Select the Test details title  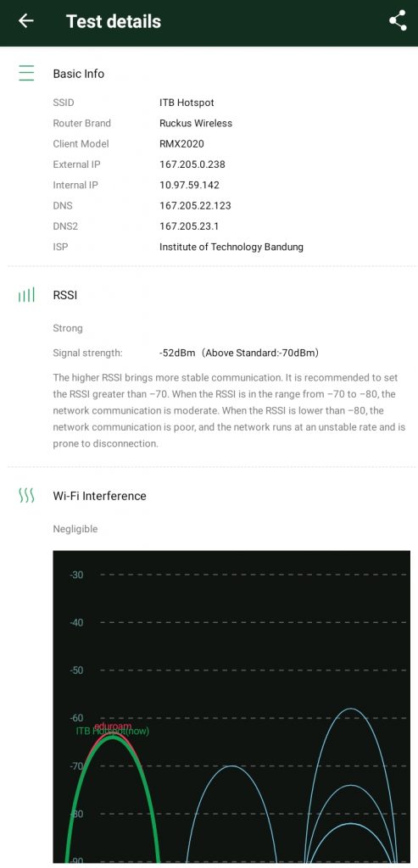(x=114, y=21)
